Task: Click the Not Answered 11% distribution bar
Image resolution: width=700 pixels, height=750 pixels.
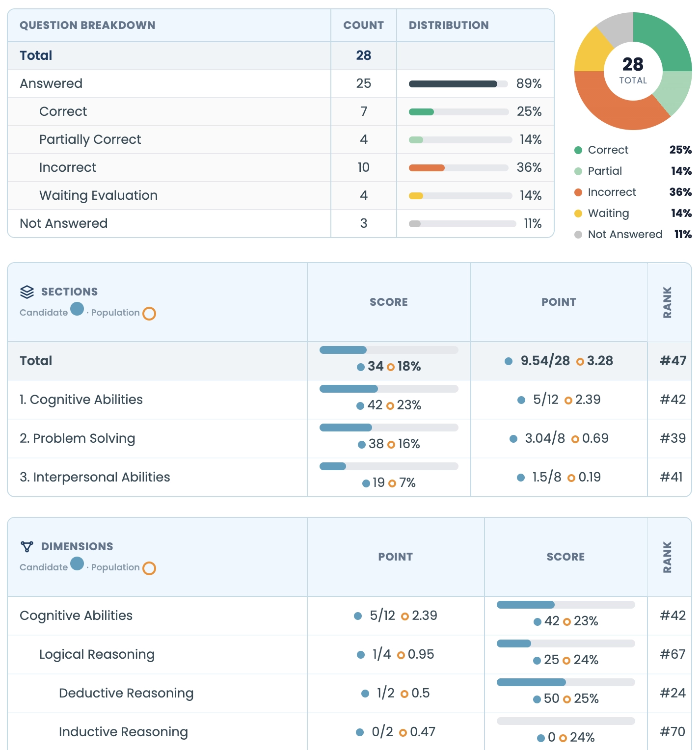Action: coord(462,224)
